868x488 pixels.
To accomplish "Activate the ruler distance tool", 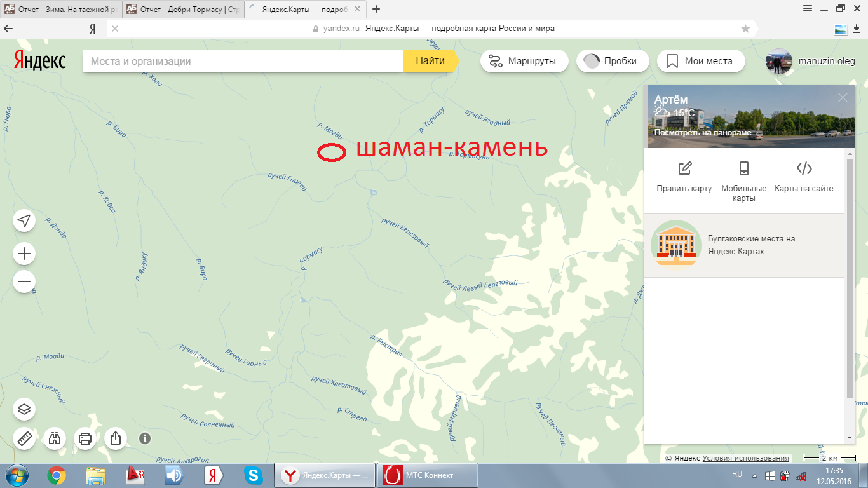I will 24,438.
